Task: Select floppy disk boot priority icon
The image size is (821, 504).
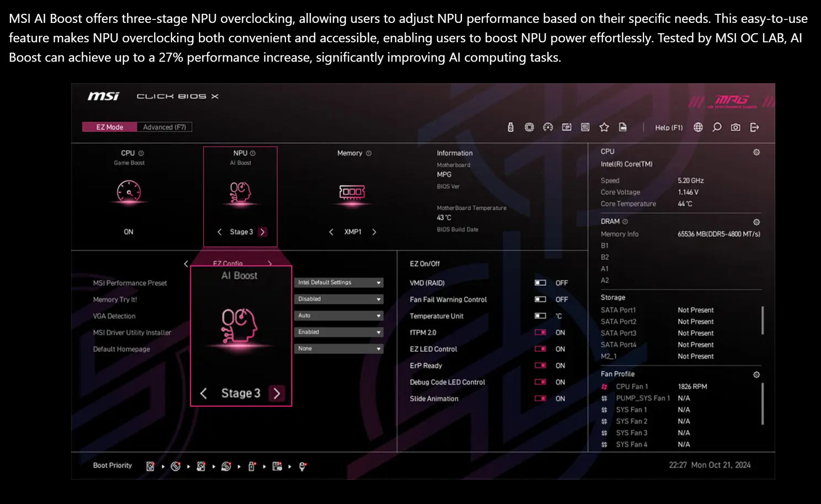Action: tap(277, 466)
